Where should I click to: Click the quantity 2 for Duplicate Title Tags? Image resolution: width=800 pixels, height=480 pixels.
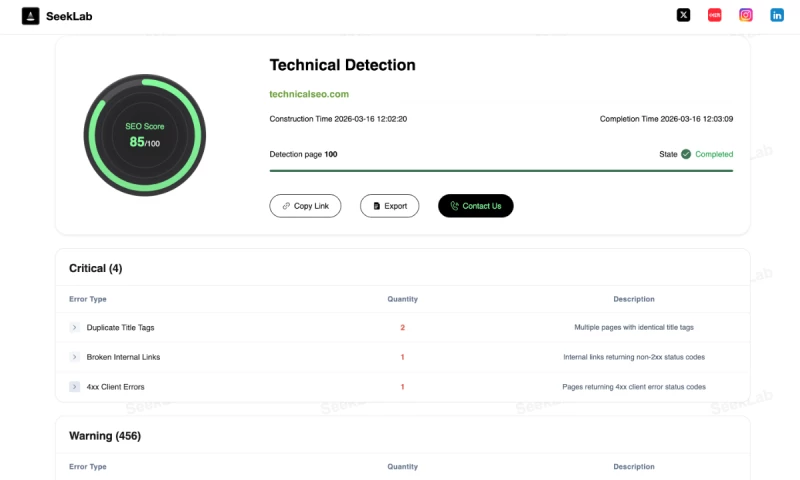(403, 327)
